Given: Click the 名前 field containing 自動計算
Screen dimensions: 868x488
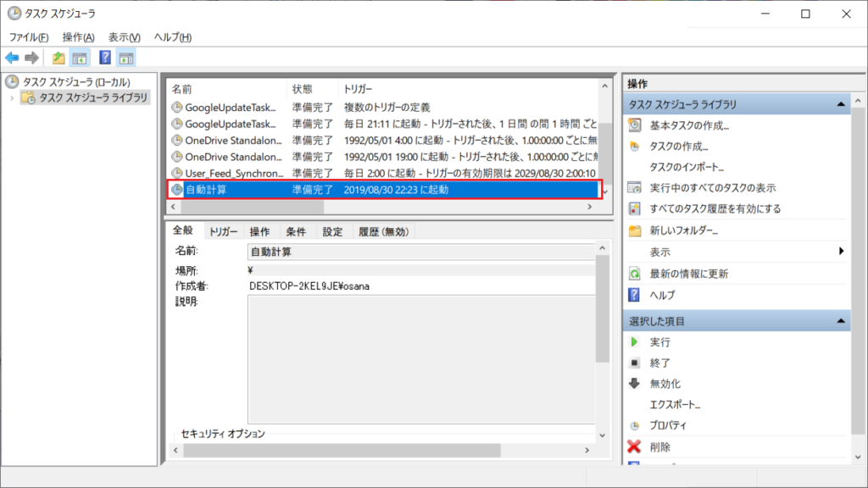Looking at the screenshot, I should (421, 252).
